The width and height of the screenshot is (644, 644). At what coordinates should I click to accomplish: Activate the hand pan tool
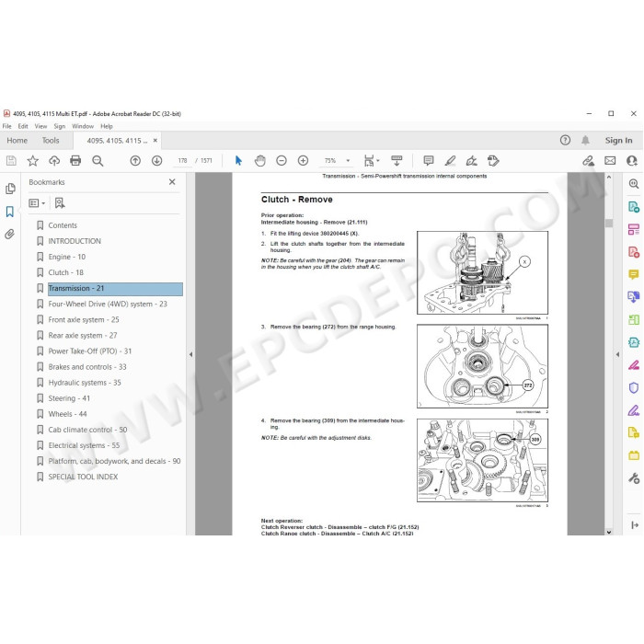[x=260, y=161]
